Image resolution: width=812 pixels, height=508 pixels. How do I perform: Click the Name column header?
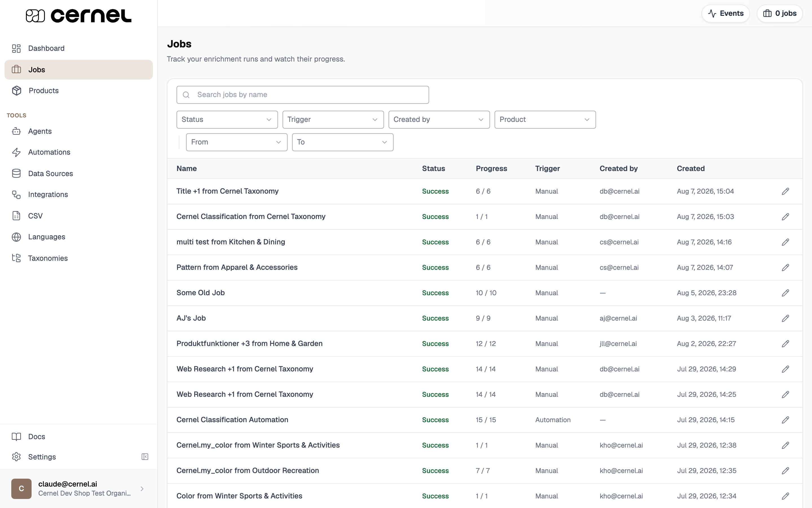187,168
